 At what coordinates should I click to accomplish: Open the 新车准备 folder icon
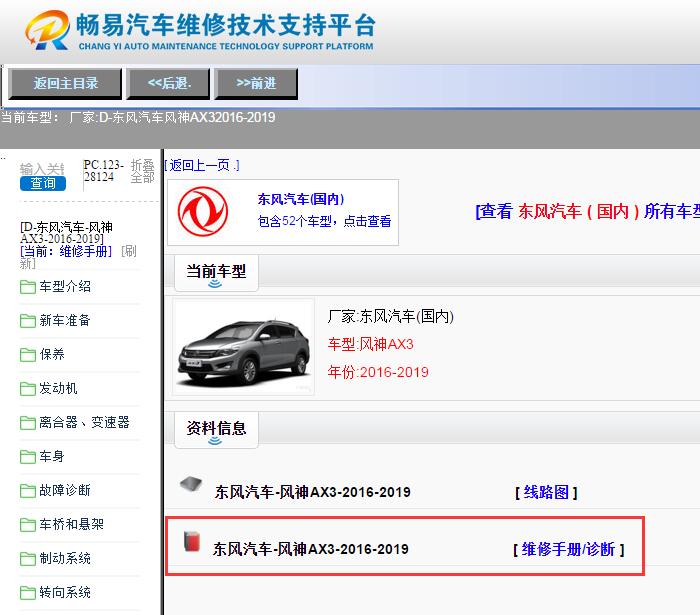[28, 321]
